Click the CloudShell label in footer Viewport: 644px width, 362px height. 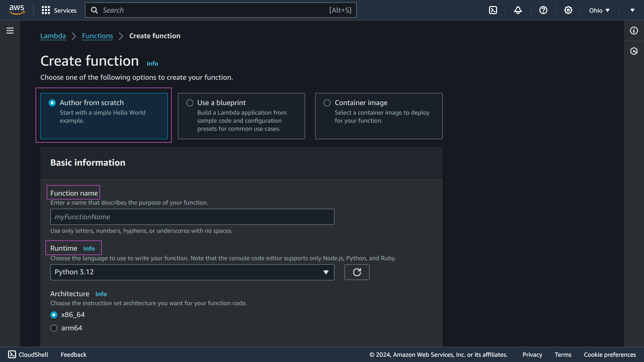pyautogui.click(x=33, y=355)
